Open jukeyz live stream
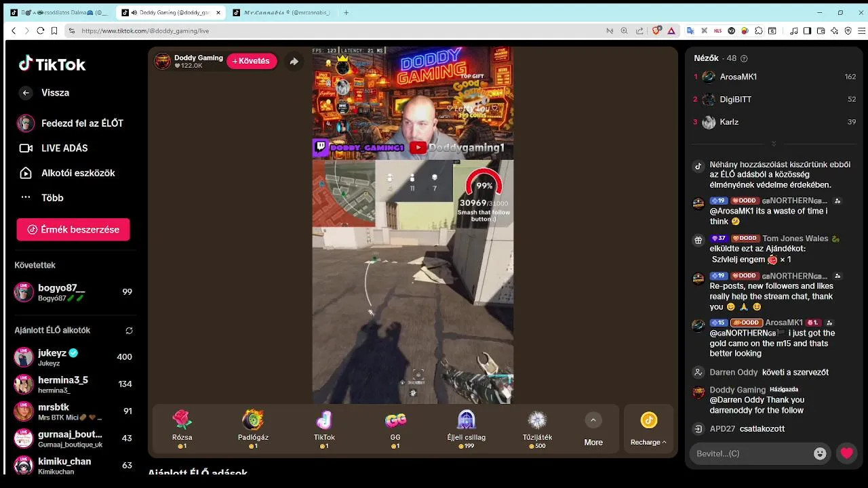 tap(73, 357)
